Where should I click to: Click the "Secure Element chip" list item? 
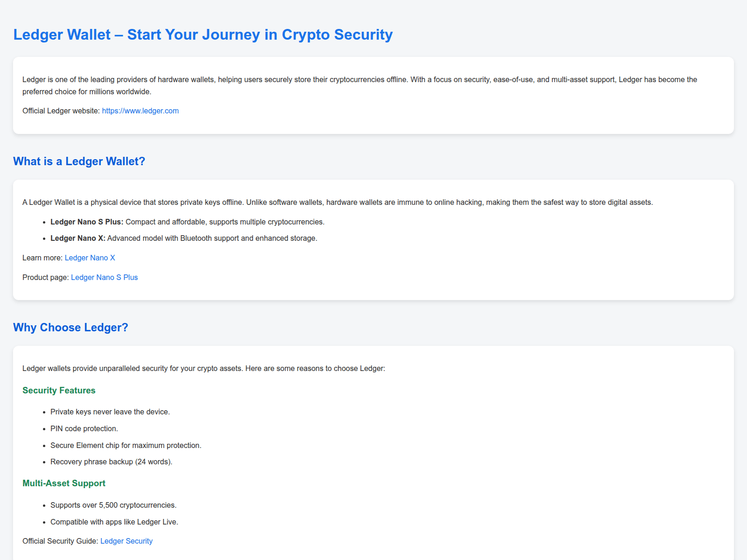click(126, 446)
